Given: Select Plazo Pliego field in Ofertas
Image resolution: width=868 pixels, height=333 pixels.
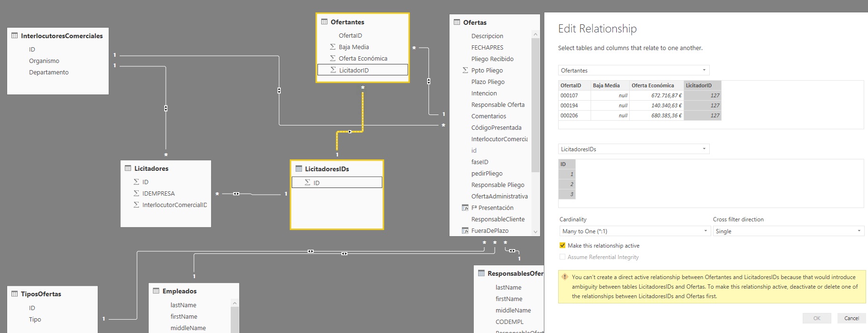Looking at the screenshot, I should tap(488, 82).
